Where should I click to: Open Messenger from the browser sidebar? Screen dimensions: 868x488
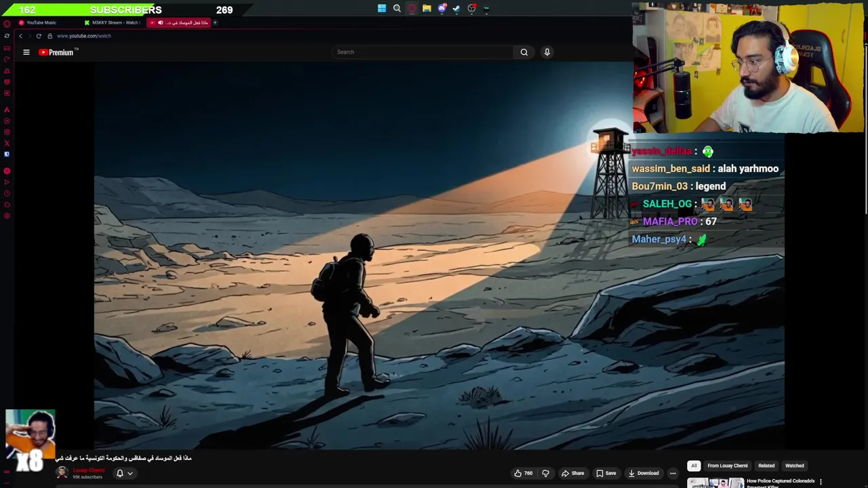pyautogui.click(x=7, y=121)
